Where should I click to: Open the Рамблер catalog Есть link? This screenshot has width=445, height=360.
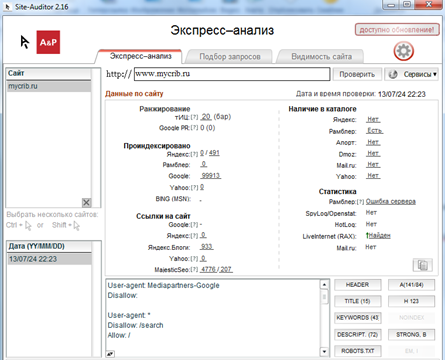pyautogui.click(x=375, y=131)
